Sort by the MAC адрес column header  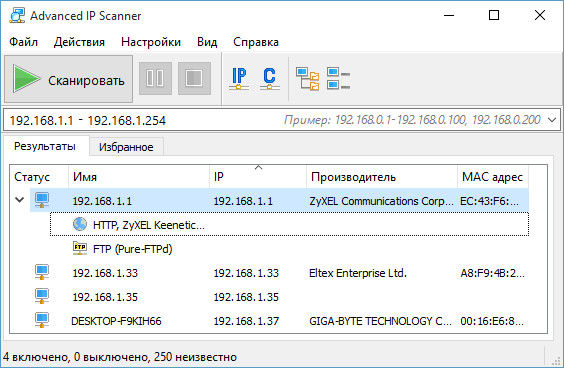493,177
